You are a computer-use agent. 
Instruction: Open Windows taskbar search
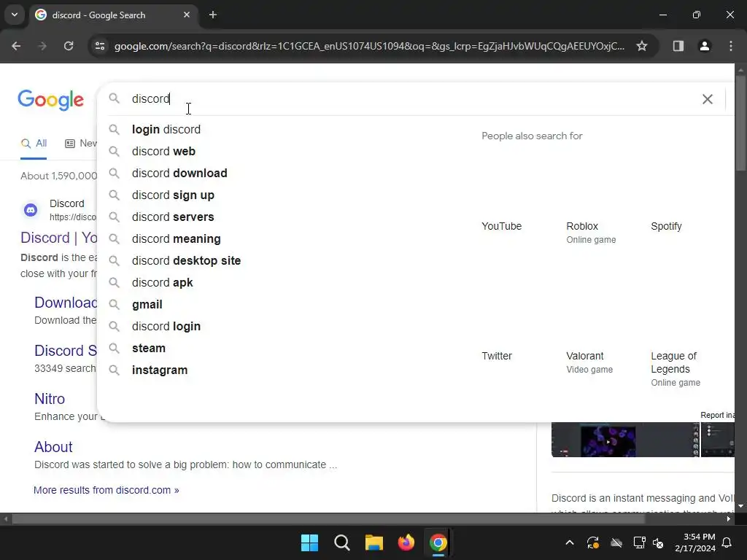click(x=342, y=542)
